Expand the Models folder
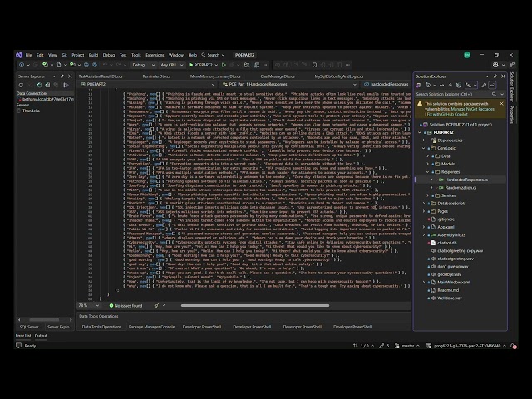The image size is (532, 399). (x=428, y=164)
